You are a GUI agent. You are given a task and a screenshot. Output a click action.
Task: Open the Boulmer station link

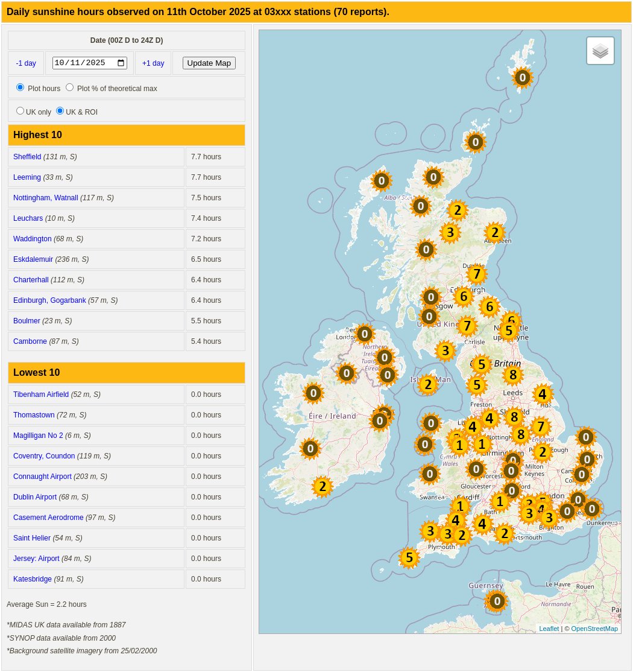pyautogui.click(x=27, y=321)
